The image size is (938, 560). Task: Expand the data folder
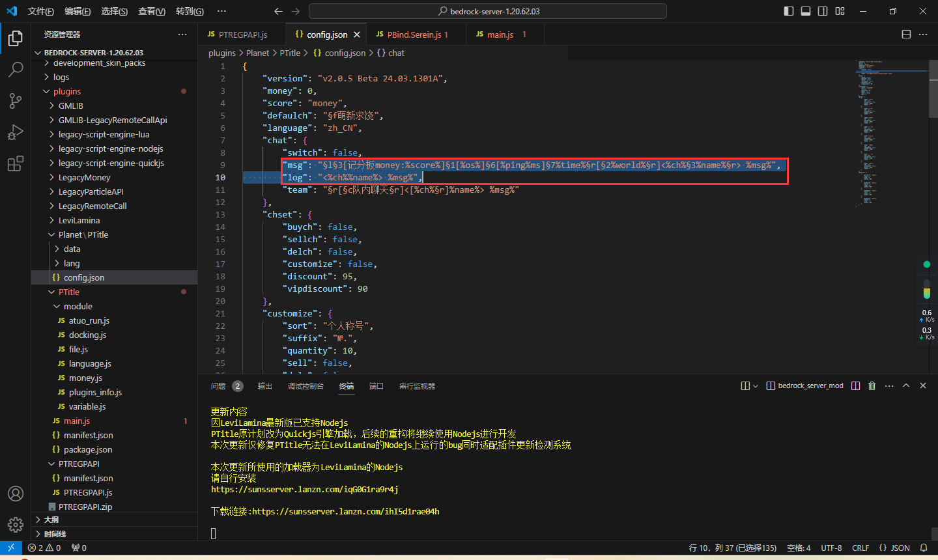114,249
